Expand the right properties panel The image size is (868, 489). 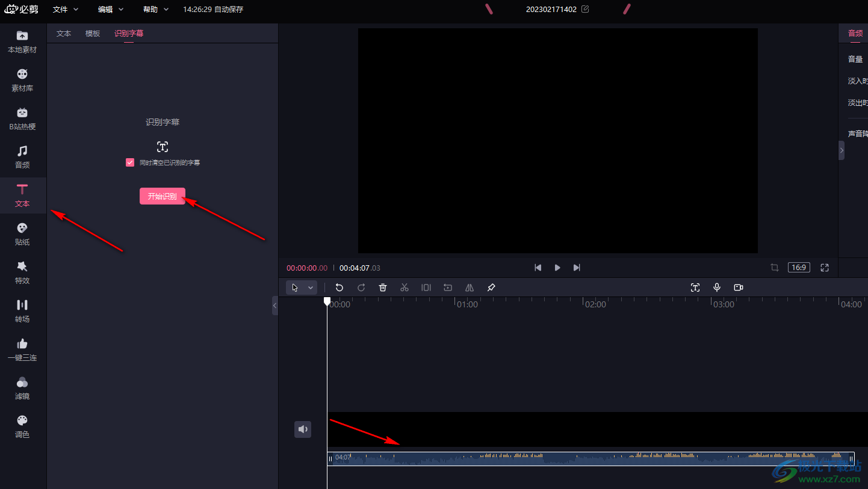842,150
